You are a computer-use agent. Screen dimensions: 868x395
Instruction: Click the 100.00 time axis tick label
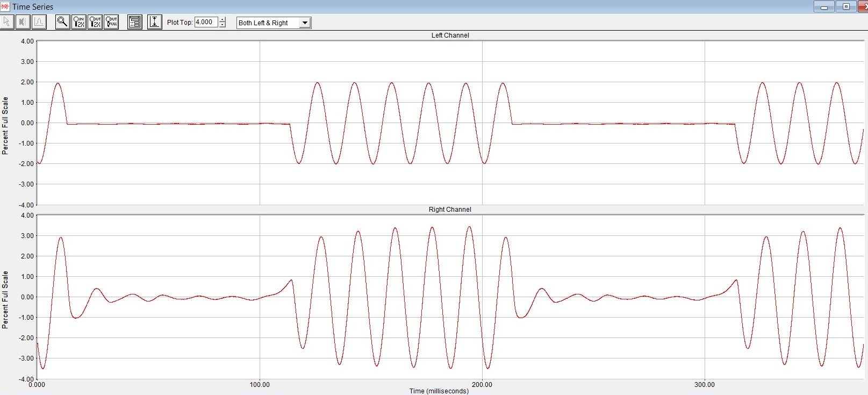tap(260, 385)
